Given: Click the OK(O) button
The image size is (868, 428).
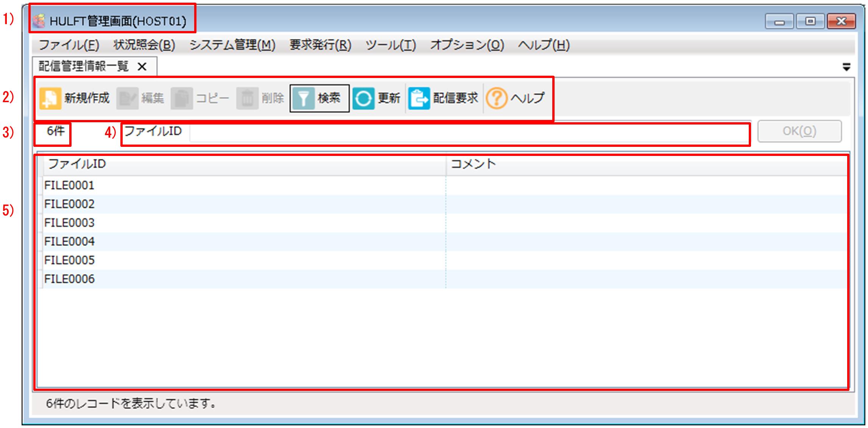Looking at the screenshot, I should (x=799, y=131).
